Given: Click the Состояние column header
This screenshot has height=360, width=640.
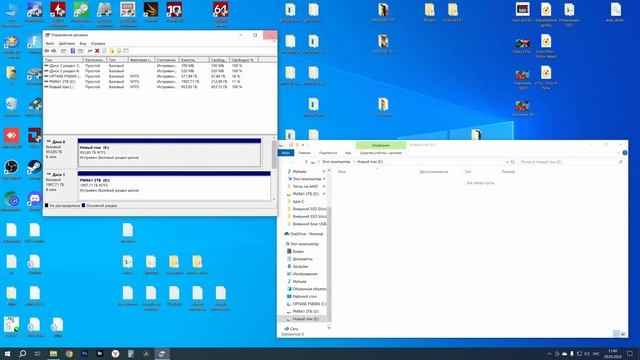Looking at the screenshot, I should 167,60.
